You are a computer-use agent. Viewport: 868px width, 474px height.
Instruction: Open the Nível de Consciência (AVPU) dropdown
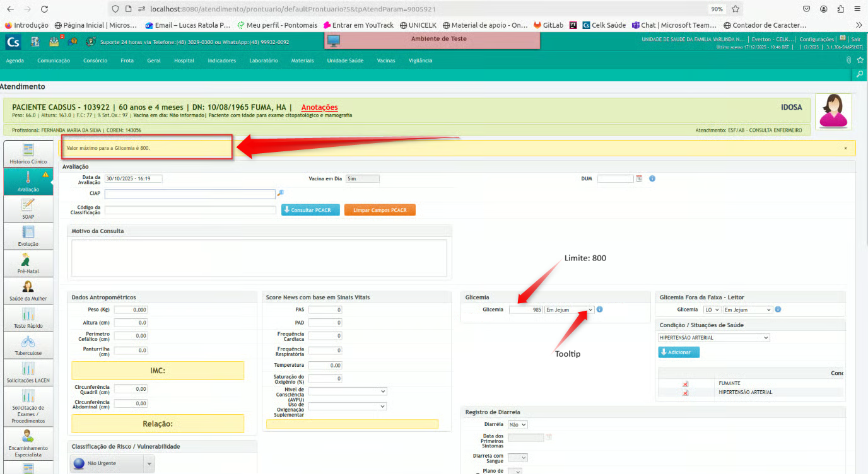click(x=347, y=391)
